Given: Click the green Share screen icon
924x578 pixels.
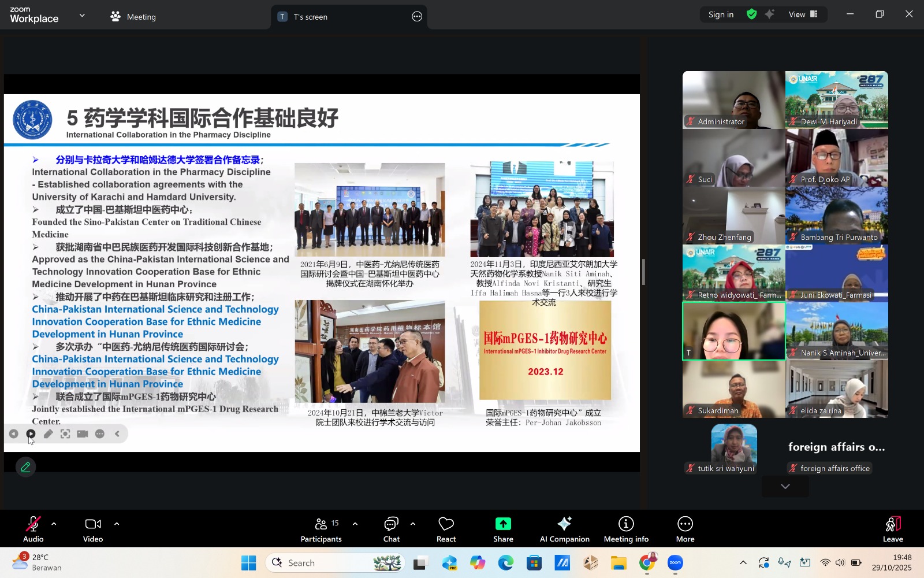Looking at the screenshot, I should pos(503,524).
